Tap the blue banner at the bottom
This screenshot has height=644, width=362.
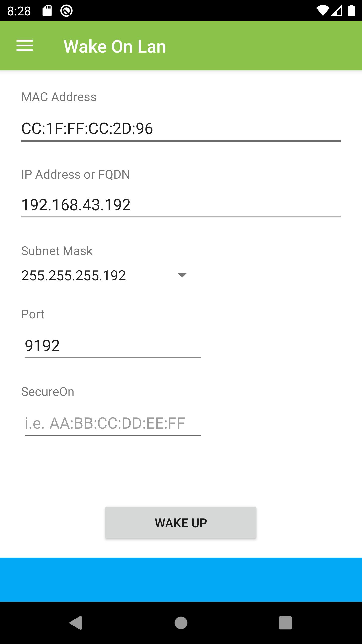[181, 580]
